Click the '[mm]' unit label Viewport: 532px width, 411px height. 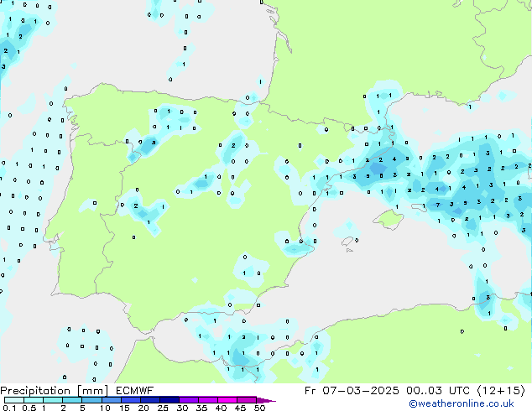tap(93, 391)
